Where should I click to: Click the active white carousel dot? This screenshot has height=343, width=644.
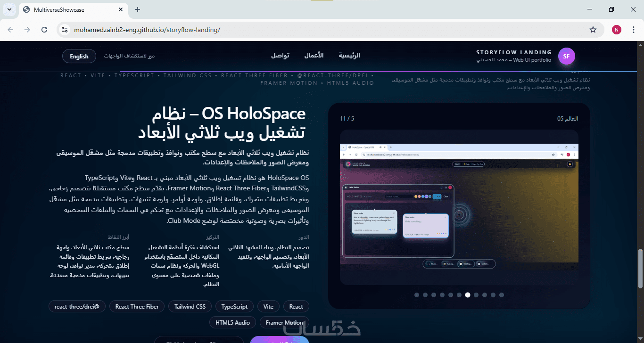point(468,295)
